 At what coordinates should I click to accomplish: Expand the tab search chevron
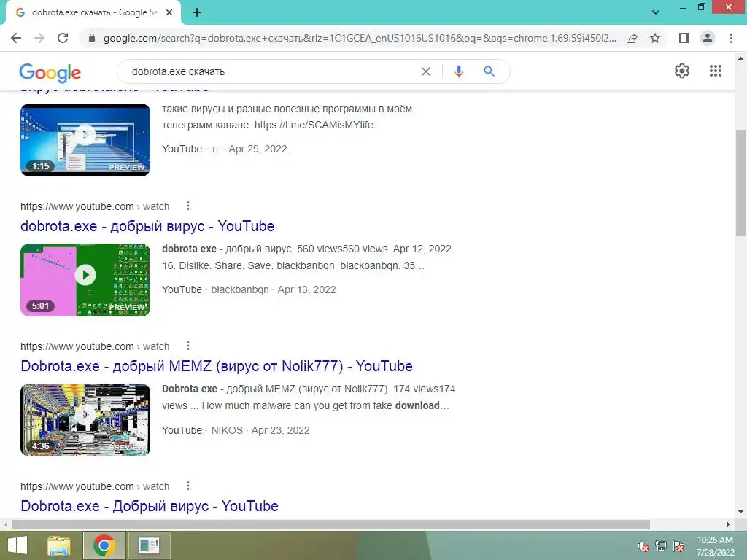pyautogui.click(x=656, y=12)
